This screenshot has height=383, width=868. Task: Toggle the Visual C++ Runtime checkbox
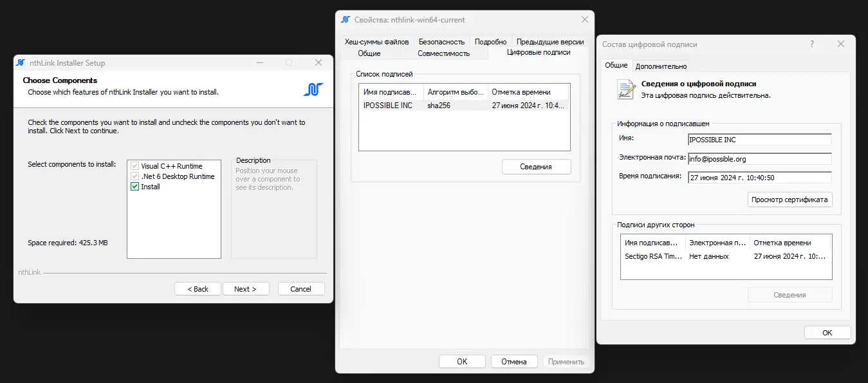[x=134, y=166]
